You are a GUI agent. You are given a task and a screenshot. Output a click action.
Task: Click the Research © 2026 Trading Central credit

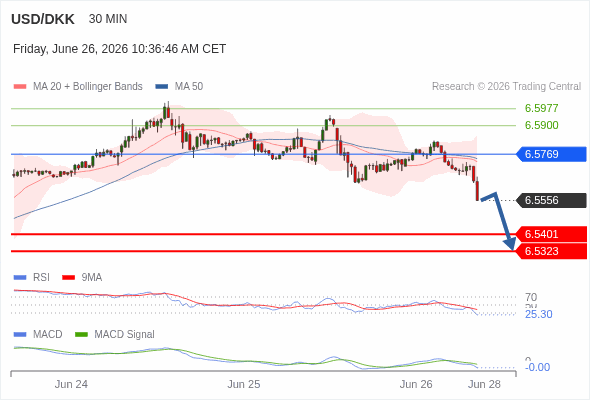[506, 86]
